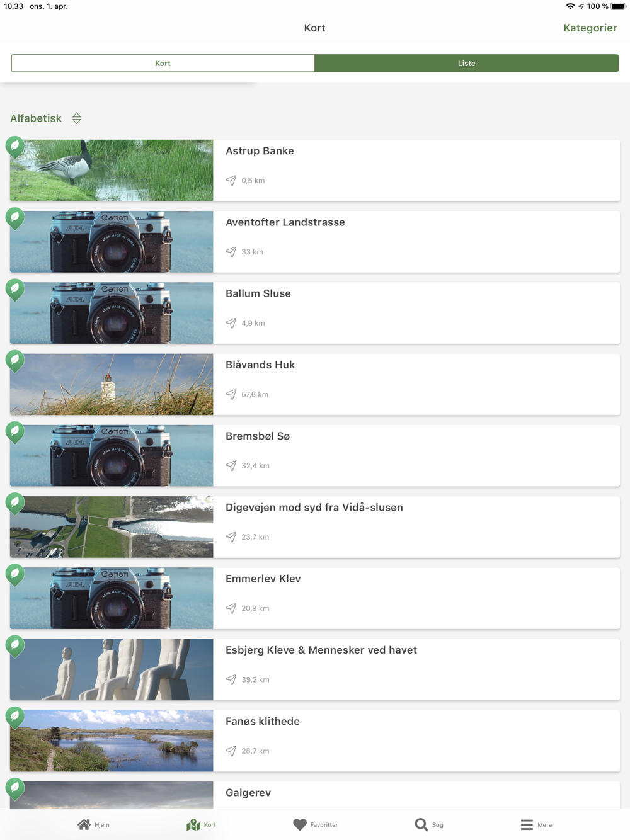Open the Ballum Sluse entry
The width and height of the screenshot is (630, 840).
315,313
